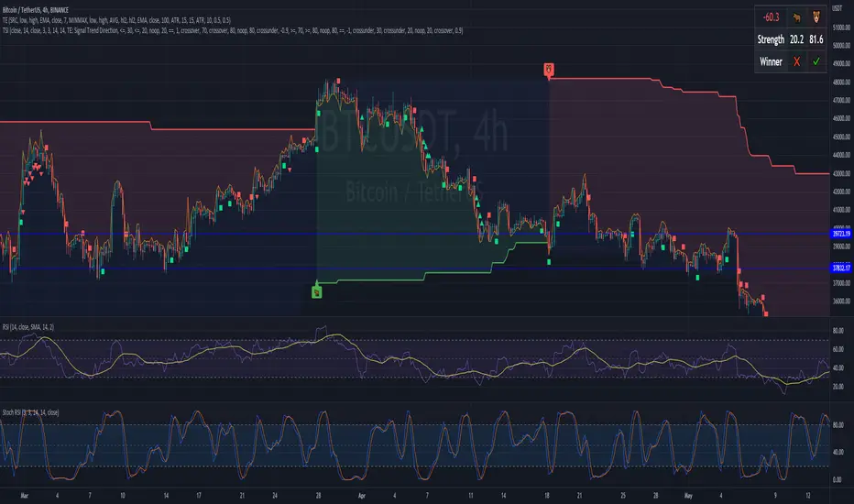Select the Stoch RSI indicator legend label
854x504 pixels.
click(30, 412)
